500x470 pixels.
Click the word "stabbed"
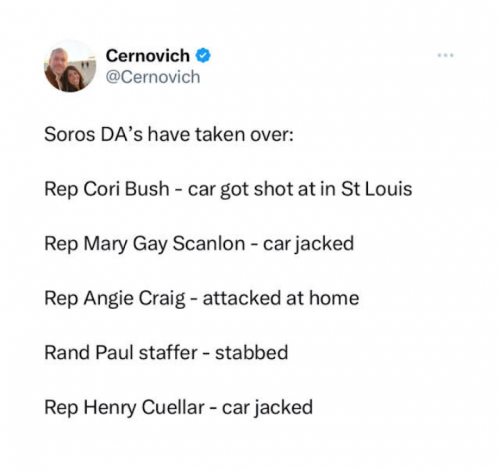tap(252, 352)
